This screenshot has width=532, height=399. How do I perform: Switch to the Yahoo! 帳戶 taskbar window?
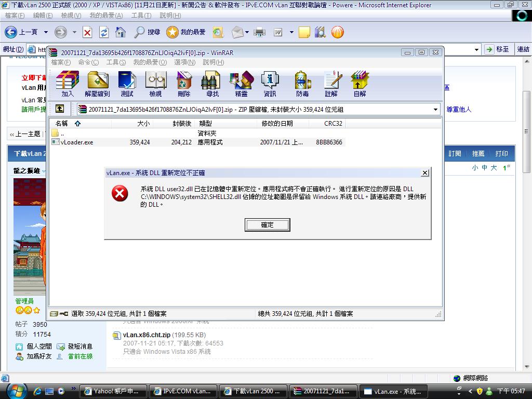click(113, 391)
